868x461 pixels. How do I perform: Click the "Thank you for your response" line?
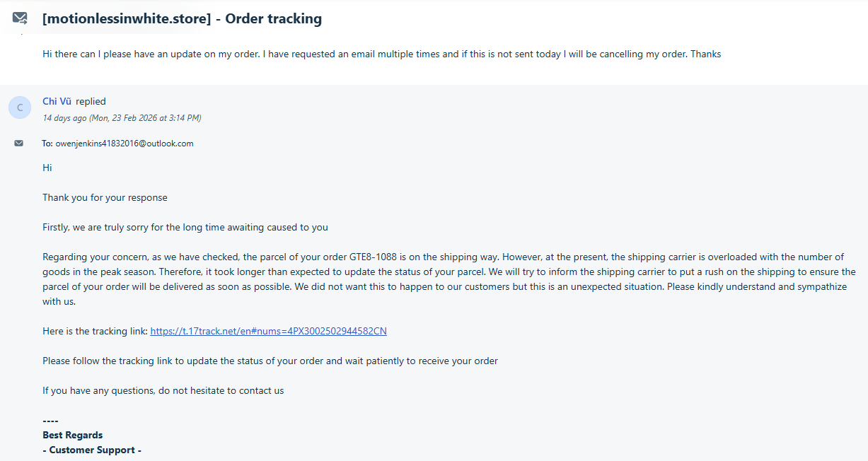pyautogui.click(x=105, y=197)
